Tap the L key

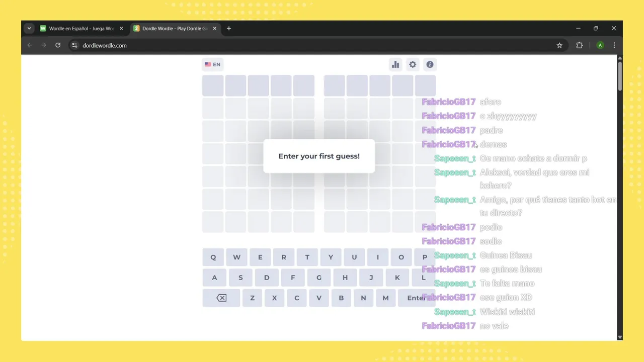point(424,278)
